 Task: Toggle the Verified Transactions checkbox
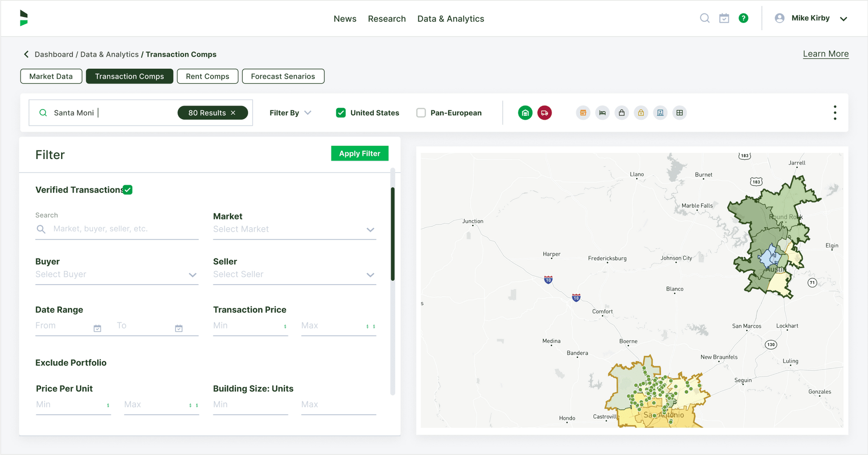(x=127, y=190)
